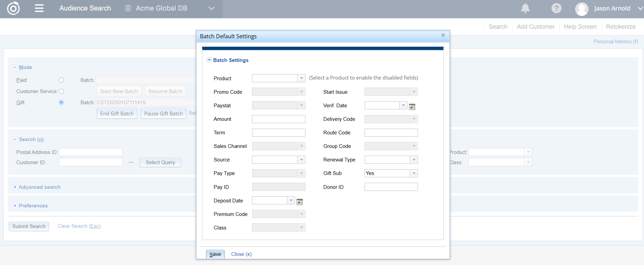Image resolution: width=644 pixels, height=265 pixels.
Task: Click the Close (x) link
Action: tap(241, 254)
